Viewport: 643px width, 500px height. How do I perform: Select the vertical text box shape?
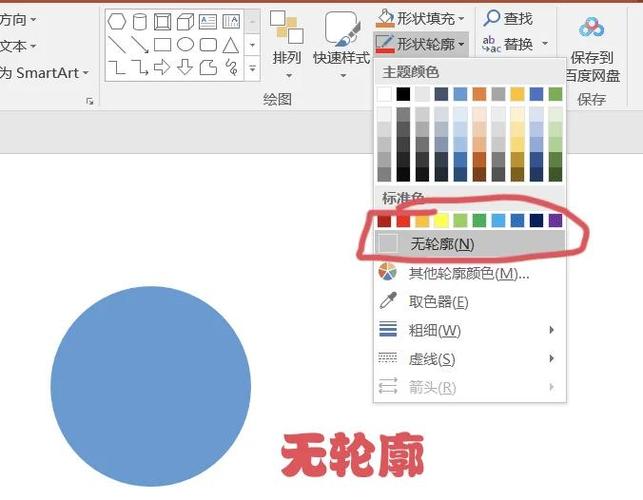pos(231,21)
